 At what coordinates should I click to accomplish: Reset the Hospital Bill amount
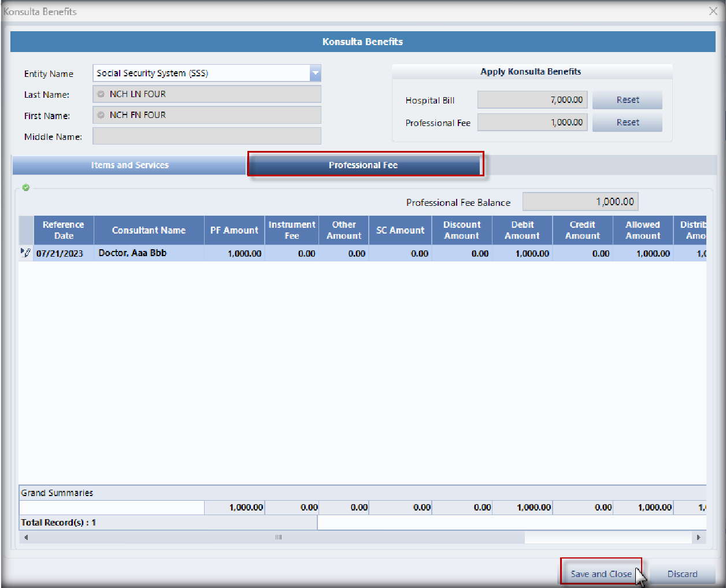[x=627, y=100]
